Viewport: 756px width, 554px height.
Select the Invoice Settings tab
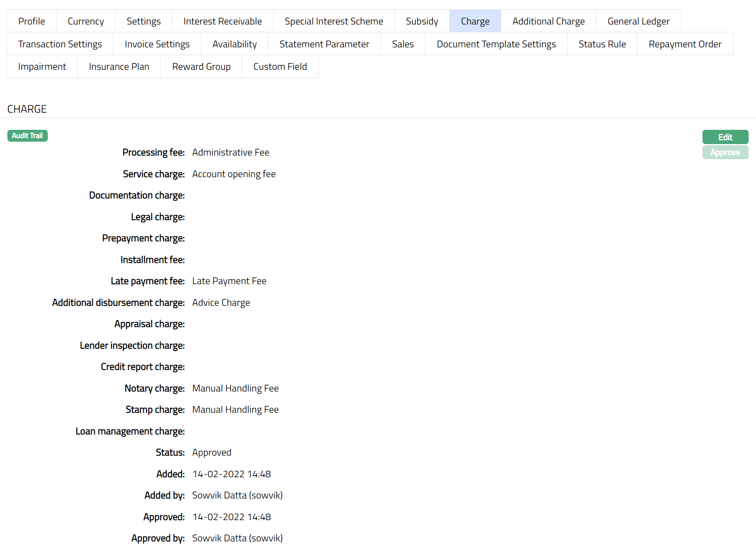[x=157, y=44]
